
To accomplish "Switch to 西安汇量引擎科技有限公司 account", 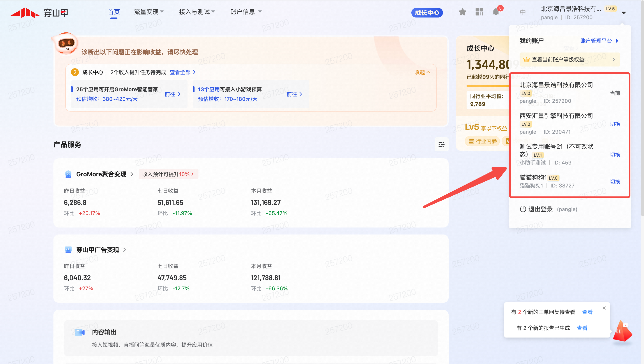I will (615, 124).
